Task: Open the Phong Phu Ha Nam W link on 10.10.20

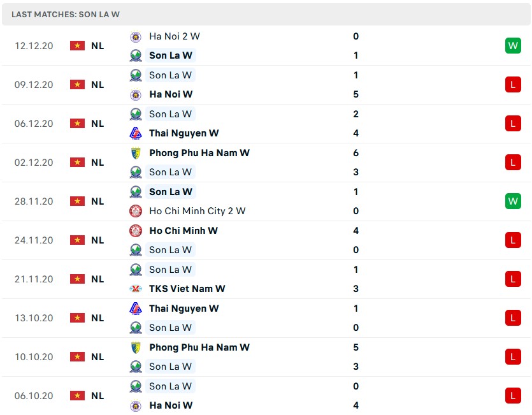Action: (x=199, y=347)
